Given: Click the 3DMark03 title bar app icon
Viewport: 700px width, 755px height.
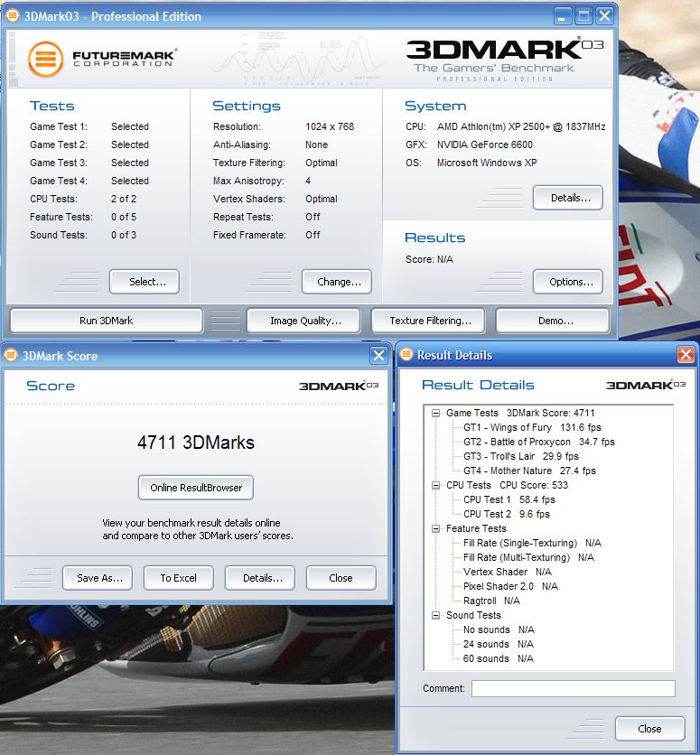Looking at the screenshot, I should pos(13,16).
